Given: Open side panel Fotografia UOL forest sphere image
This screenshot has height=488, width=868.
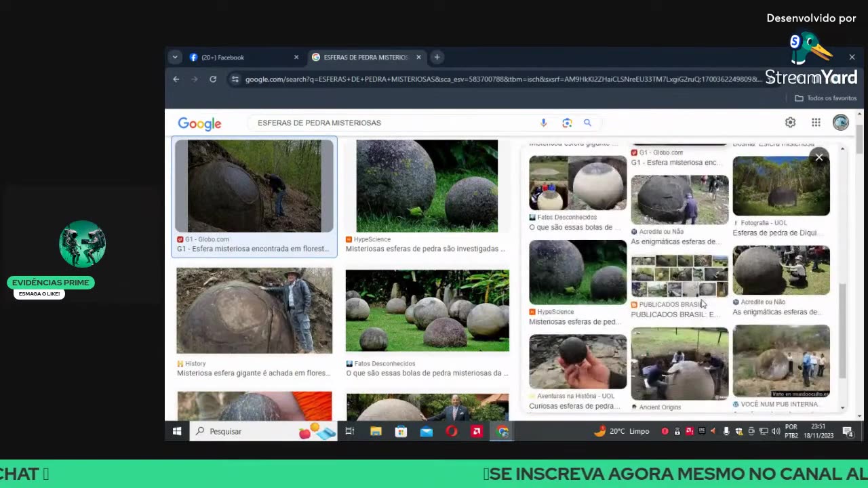Looking at the screenshot, I should (781, 186).
